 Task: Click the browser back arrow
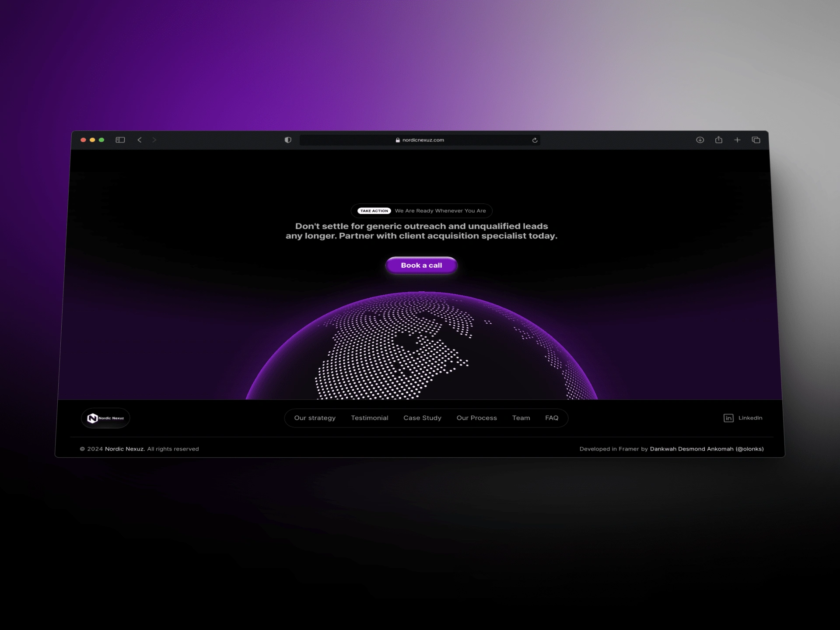pos(140,140)
